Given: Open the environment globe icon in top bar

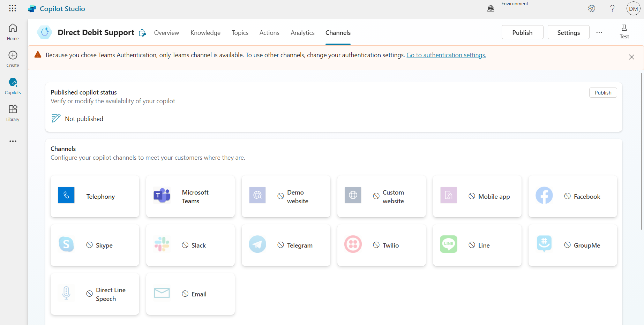Looking at the screenshot, I should [x=491, y=8].
